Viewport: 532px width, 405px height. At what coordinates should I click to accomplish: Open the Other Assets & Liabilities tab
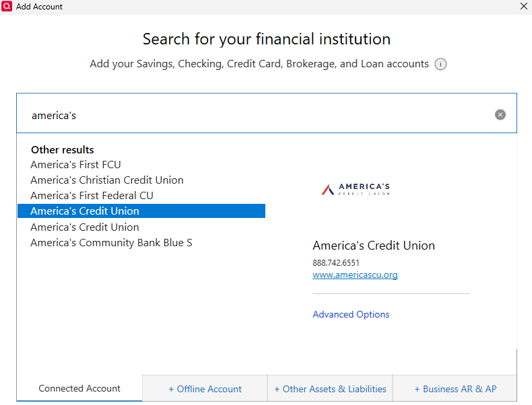[x=330, y=389]
